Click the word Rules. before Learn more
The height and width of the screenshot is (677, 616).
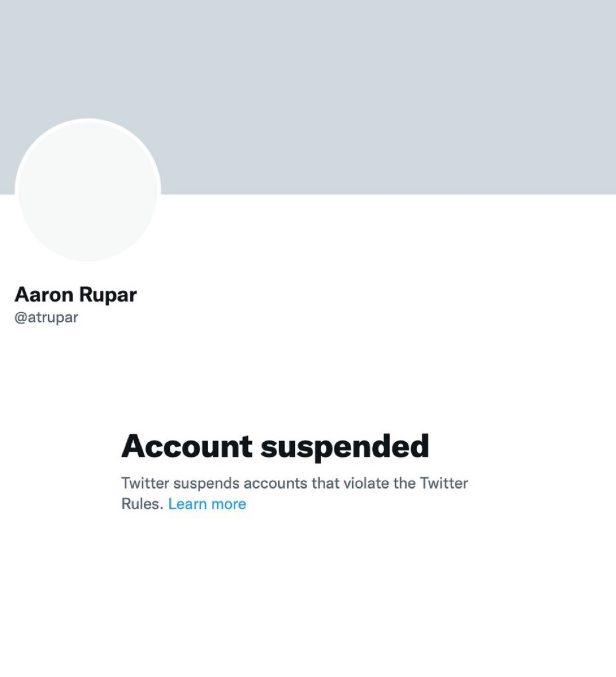pos(142,503)
